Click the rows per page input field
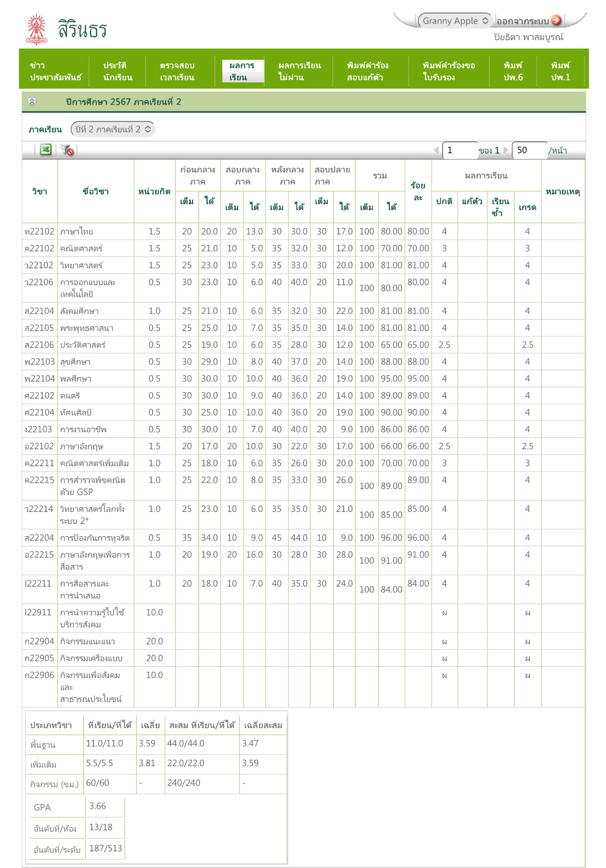 (x=530, y=150)
